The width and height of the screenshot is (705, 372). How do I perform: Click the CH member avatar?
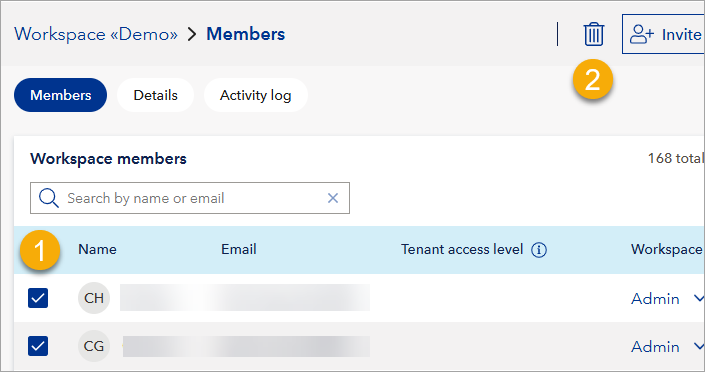pyautogui.click(x=94, y=298)
